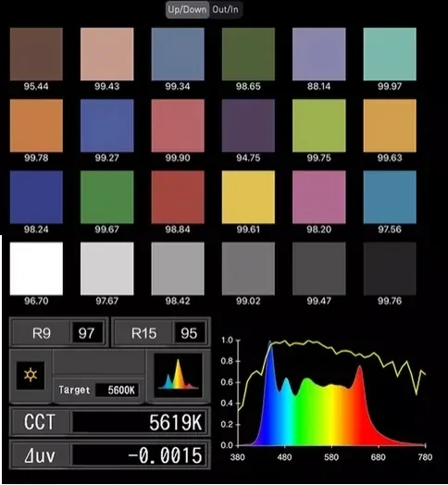The image size is (448, 485).
Task: Click the 1.0 intensity axis label
Action: click(227, 341)
